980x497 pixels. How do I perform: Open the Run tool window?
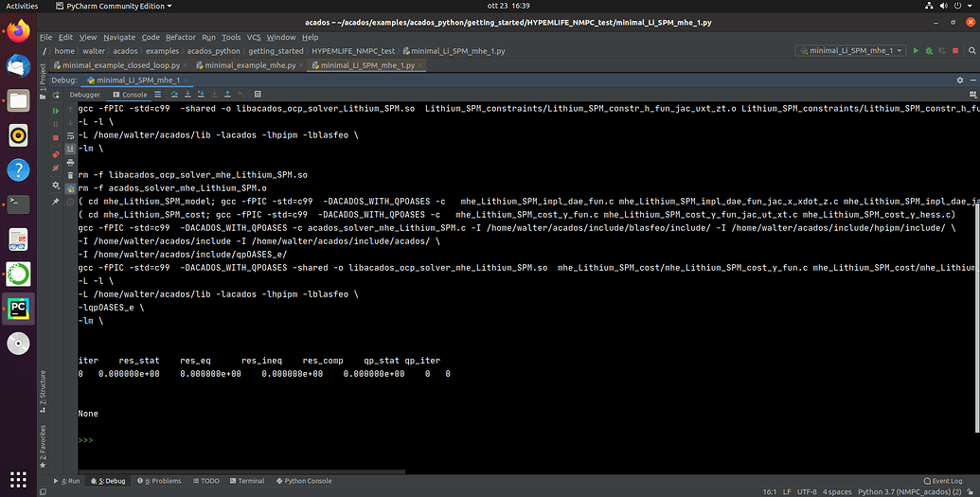click(67, 481)
